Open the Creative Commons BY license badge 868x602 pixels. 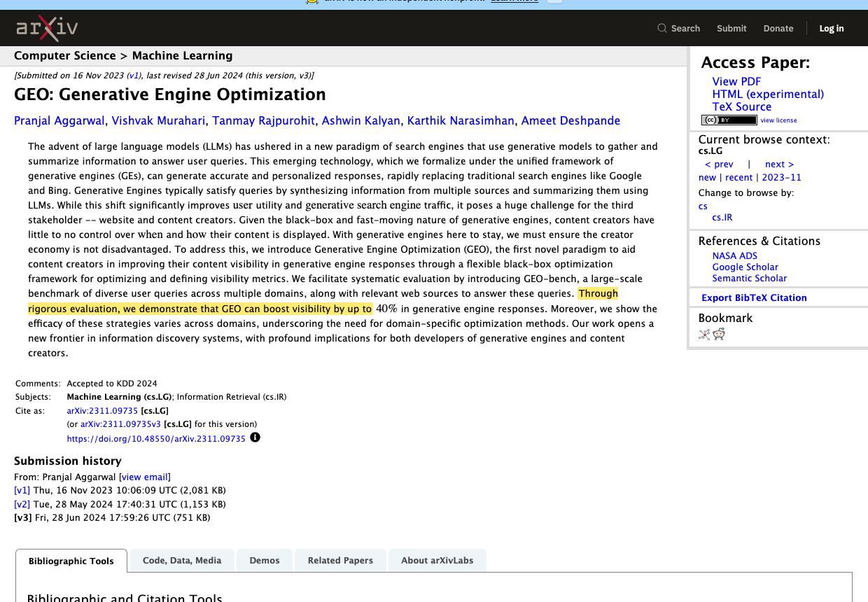pyautogui.click(x=729, y=120)
